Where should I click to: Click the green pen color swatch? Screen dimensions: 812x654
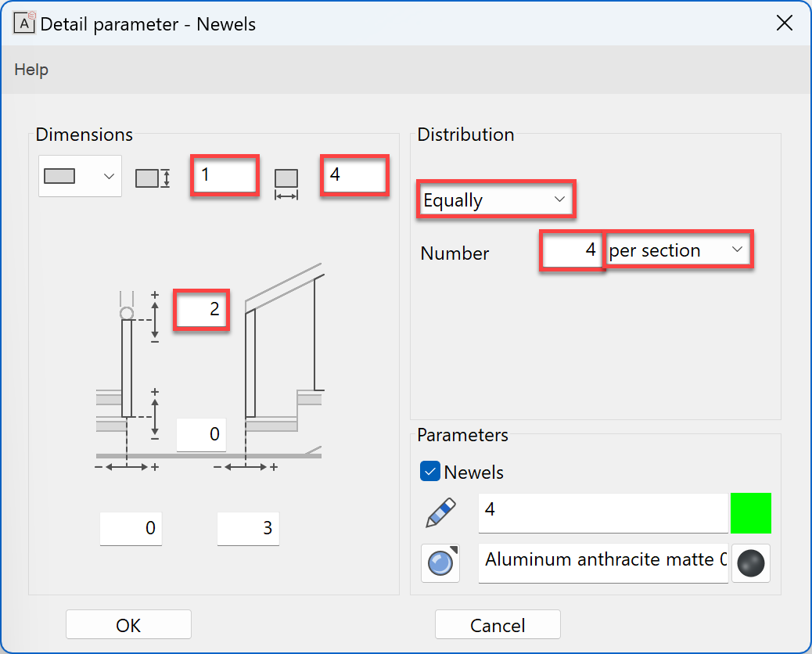pos(750,513)
